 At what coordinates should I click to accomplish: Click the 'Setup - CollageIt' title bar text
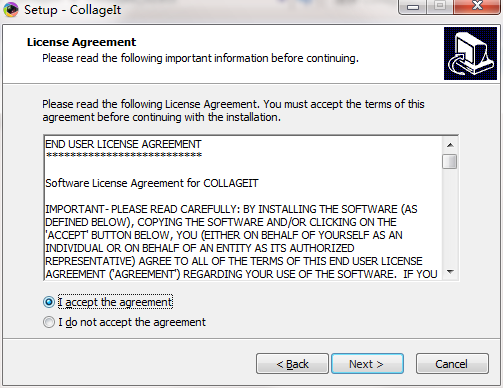(x=73, y=10)
